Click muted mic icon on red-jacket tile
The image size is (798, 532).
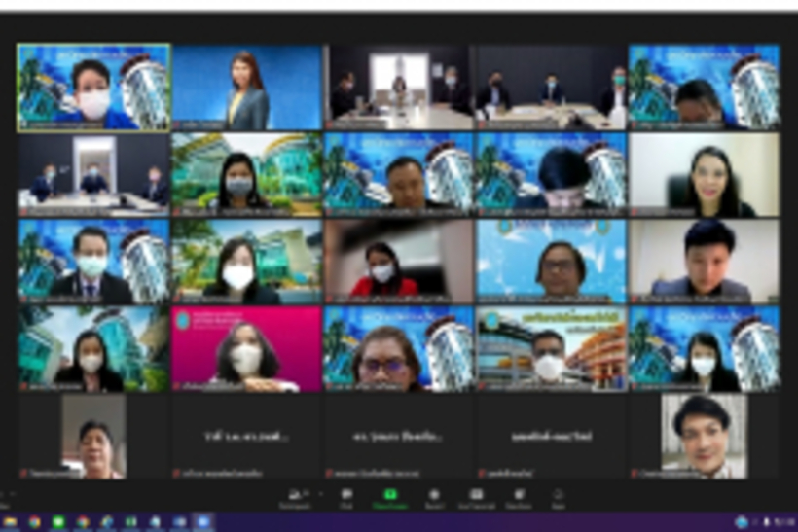[329, 300]
